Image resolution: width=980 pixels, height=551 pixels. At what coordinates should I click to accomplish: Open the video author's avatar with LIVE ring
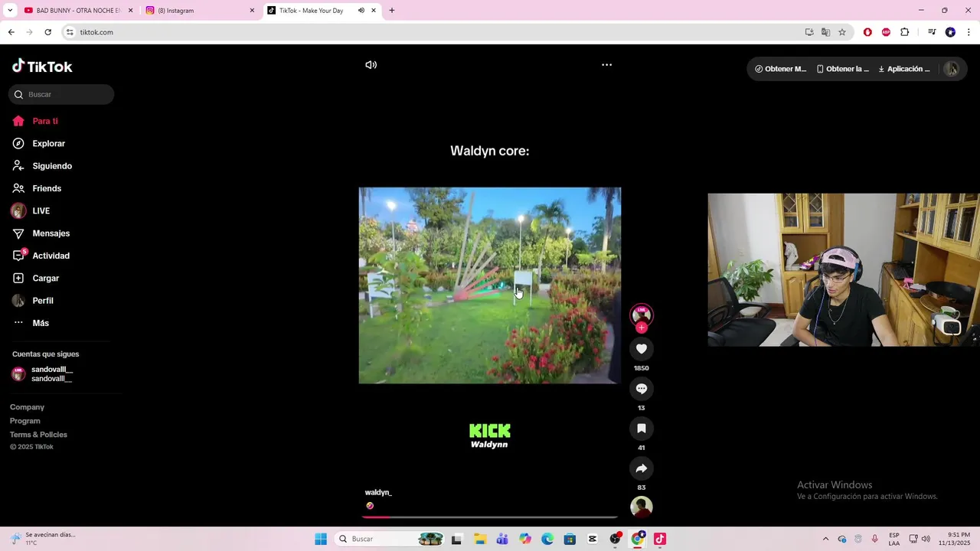(x=642, y=315)
